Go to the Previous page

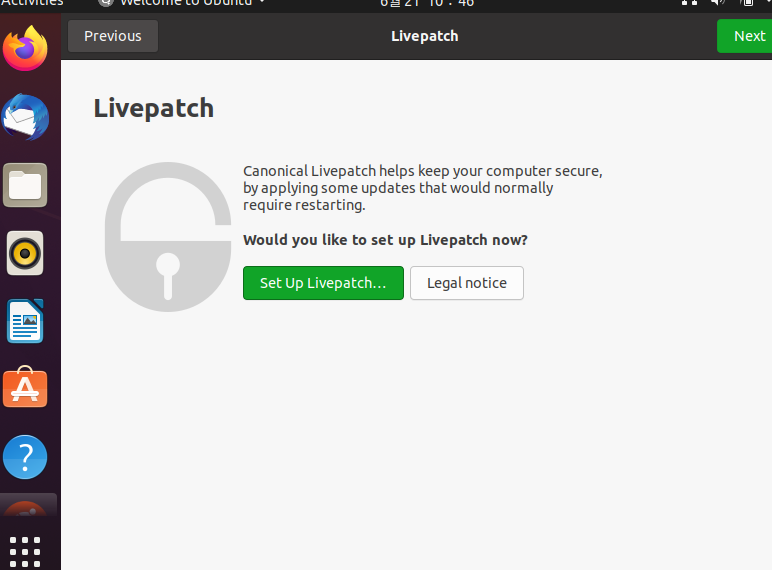coord(113,36)
